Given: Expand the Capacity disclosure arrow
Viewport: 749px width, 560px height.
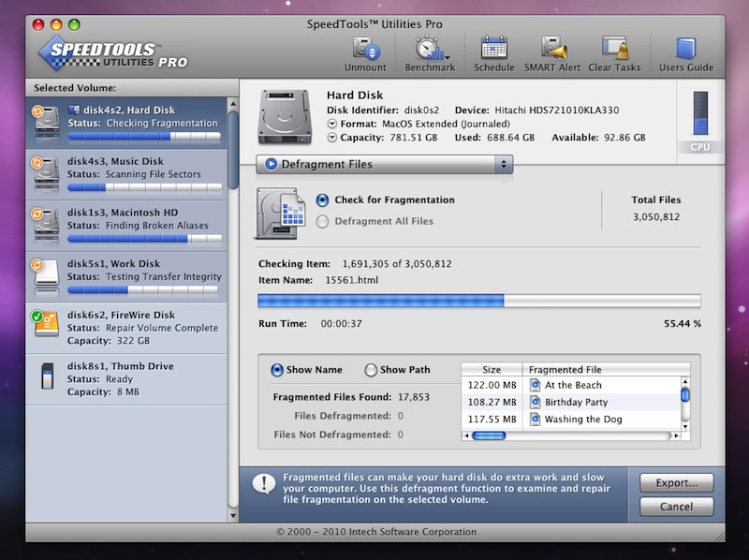Looking at the screenshot, I should click(x=332, y=138).
